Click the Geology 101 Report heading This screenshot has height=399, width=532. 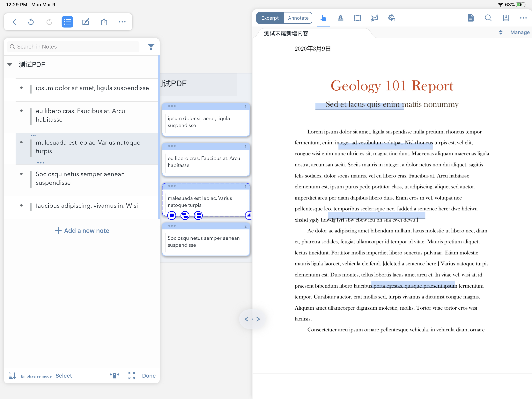pyautogui.click(x=392, y=86)
